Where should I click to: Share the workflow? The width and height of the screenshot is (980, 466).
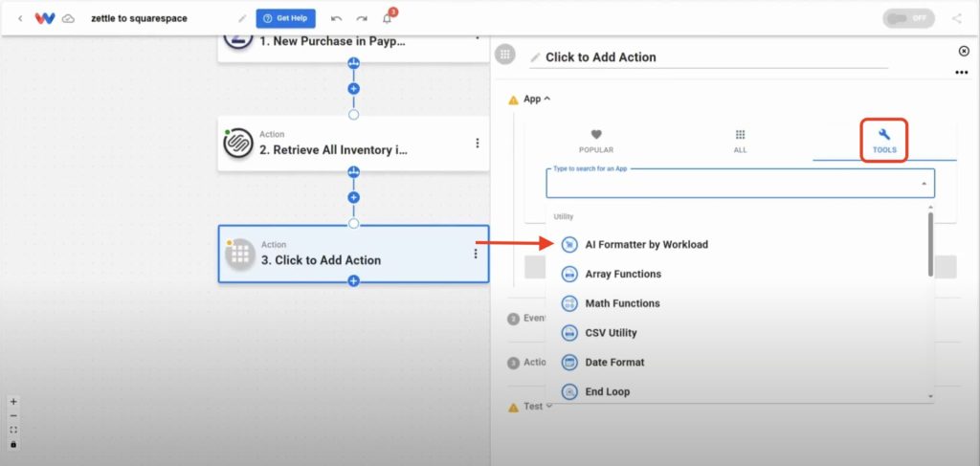[957, 18]
